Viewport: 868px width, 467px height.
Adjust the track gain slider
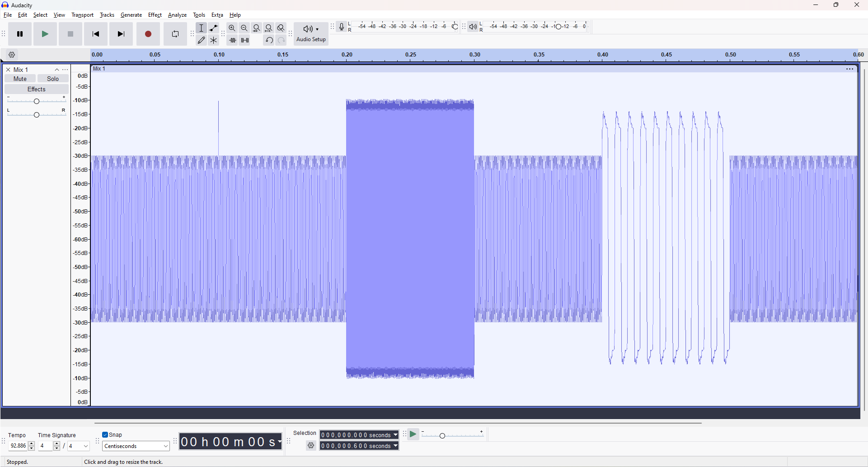[36, 101]
